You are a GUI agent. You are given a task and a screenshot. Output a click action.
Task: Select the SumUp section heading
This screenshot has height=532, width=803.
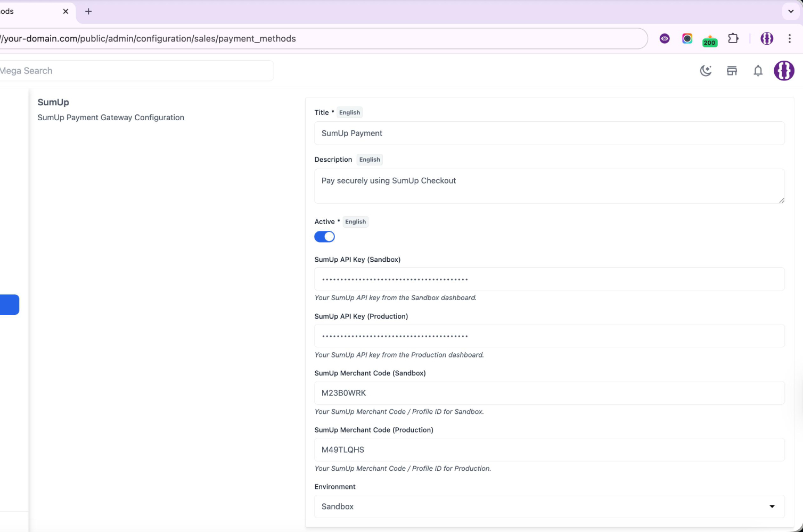coord(53,102)
